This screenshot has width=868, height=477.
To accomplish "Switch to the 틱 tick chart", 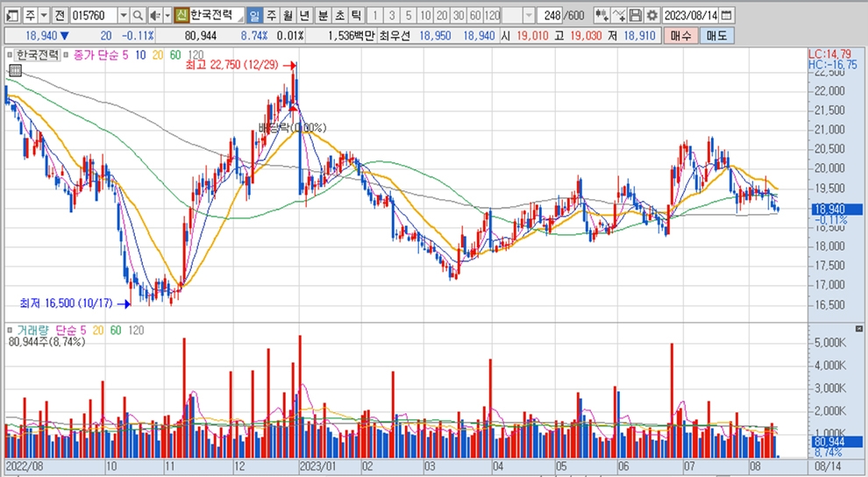I will [x=356, y=15].
